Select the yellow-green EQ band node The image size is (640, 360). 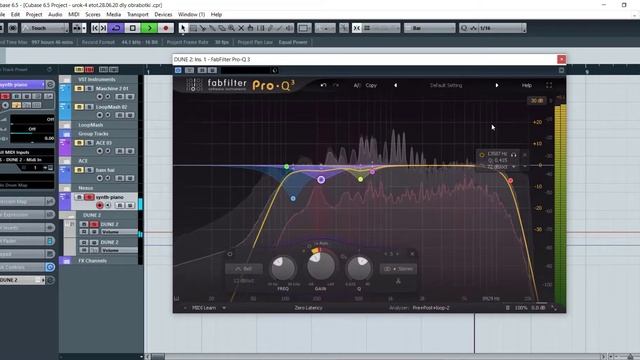pos(360,179)
